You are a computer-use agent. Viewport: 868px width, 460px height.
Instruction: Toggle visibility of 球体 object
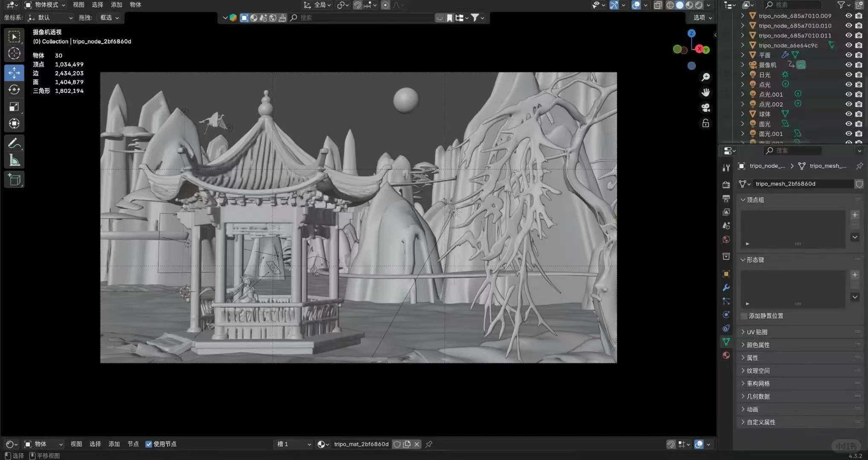[848, 114]
